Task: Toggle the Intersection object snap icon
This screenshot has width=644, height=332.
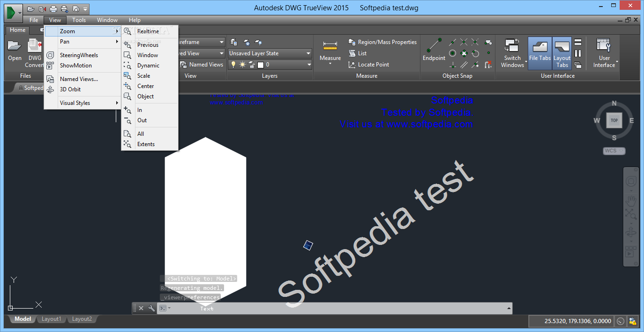Action: tap(464, 42)
